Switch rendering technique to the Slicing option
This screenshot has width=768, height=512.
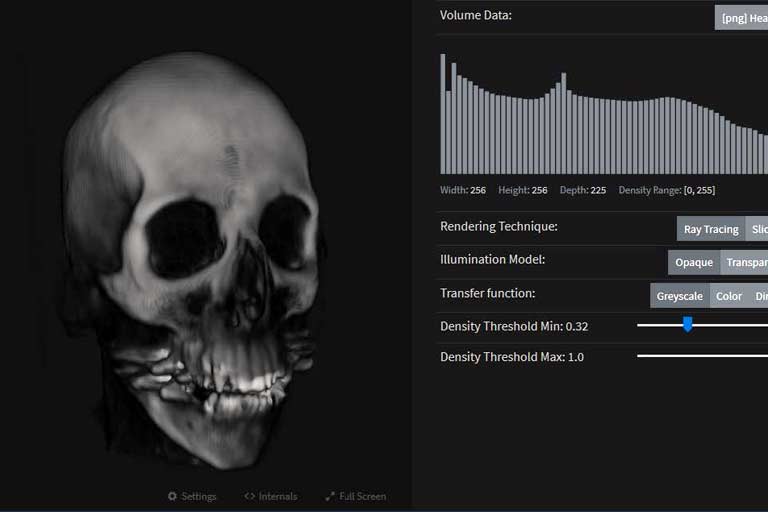(759, 229)
